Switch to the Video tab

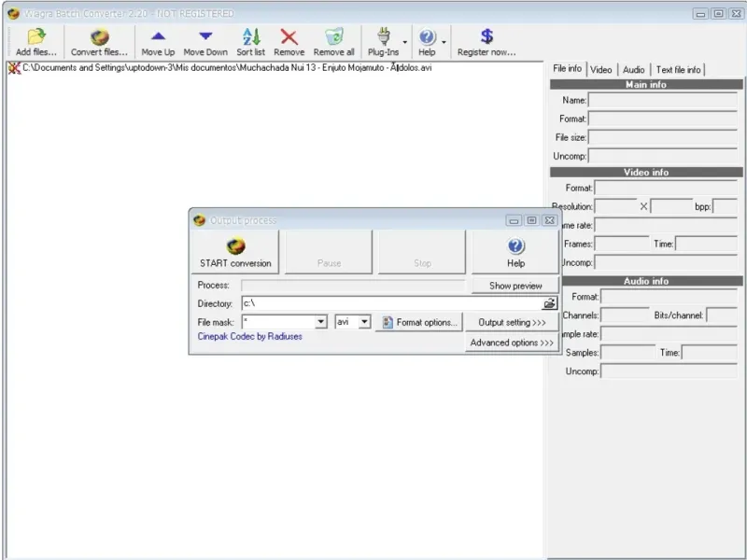pos(600,70)
